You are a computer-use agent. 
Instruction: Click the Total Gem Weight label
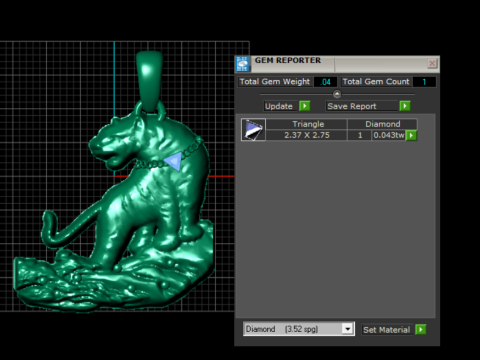click(275, 82)
